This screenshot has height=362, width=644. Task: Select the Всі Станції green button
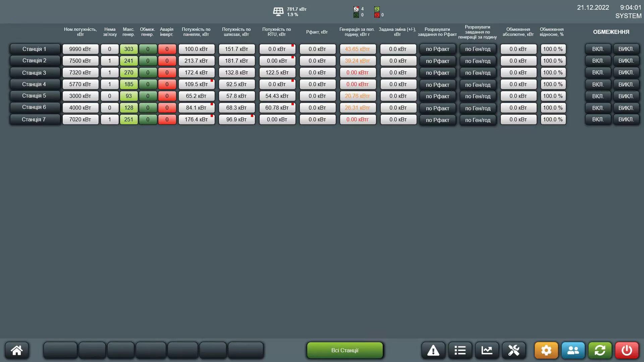[x=345, y=350]
